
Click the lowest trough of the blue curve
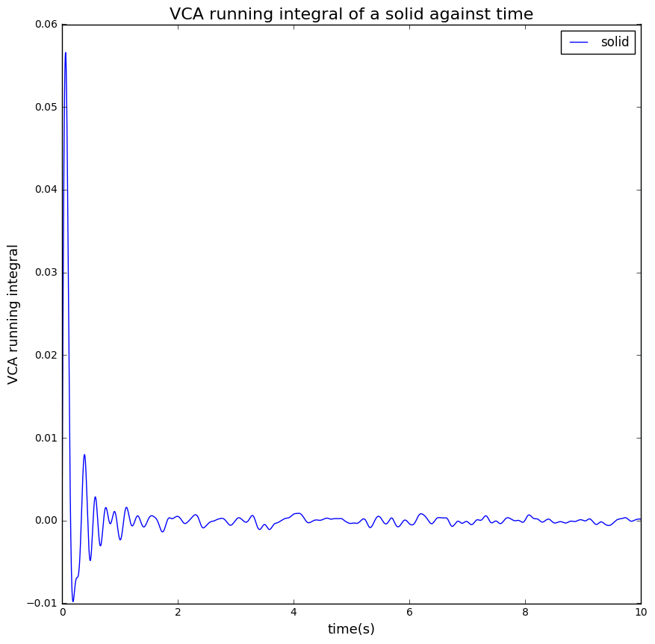[x=73, y=601]
